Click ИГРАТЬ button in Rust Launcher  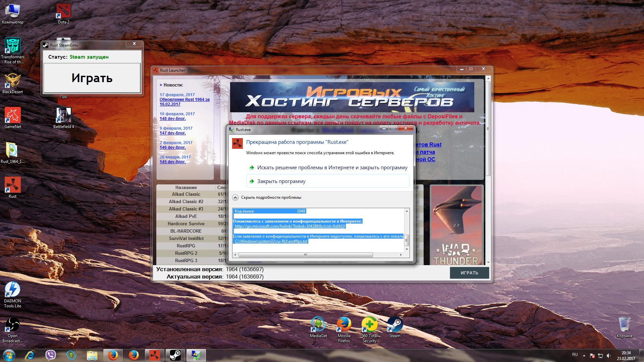click(469, 273)
